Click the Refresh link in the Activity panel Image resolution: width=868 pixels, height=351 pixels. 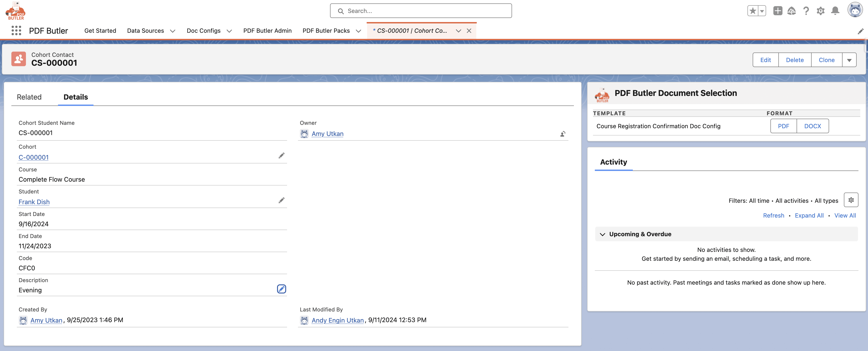tap(773, 216)
